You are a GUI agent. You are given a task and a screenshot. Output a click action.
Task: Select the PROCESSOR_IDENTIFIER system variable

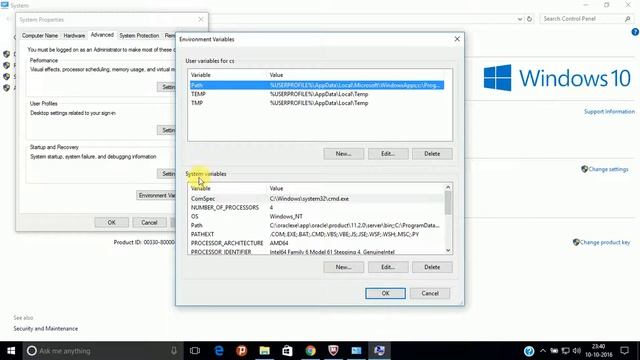click(317, 251)
